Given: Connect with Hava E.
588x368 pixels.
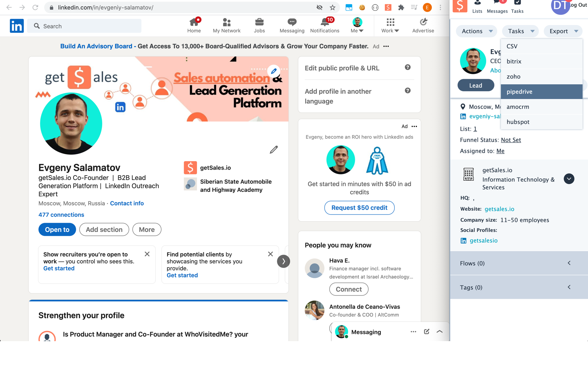Looking at the screenshot, I should tap(349, 289).
